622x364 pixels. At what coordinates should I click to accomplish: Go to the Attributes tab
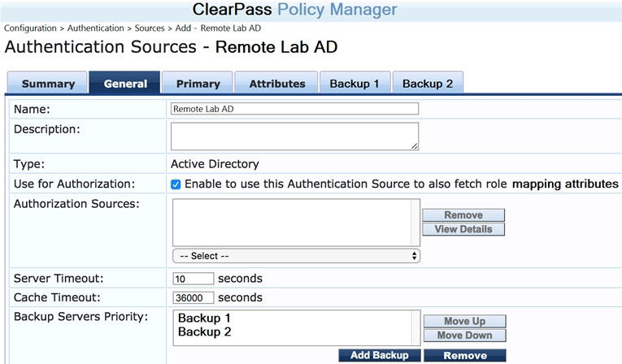[277, 84]
